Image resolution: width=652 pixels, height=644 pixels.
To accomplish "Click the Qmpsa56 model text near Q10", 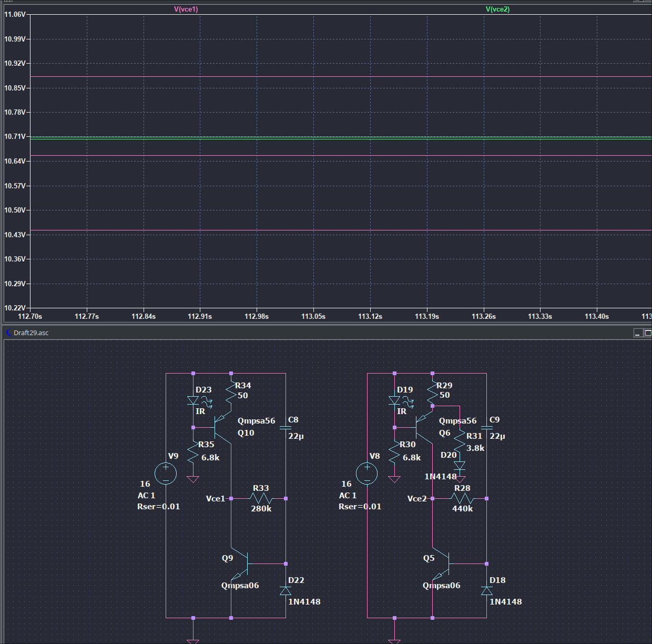I will pyautogui.click(x=256, y=421).
